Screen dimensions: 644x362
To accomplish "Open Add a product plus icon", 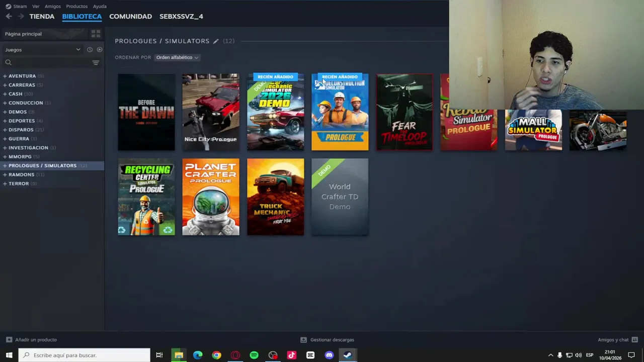I will 9,339.
